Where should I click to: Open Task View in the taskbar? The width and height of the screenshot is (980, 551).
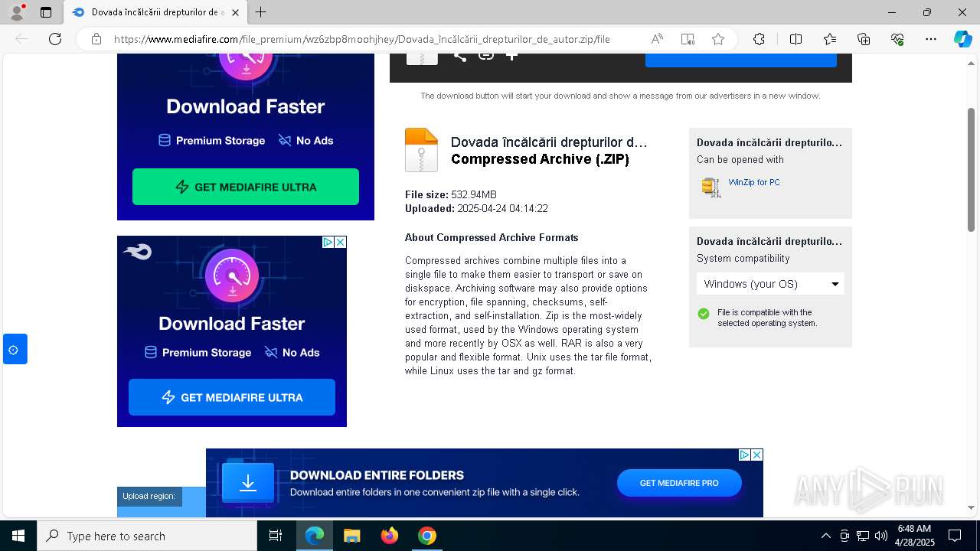pos(276,536)
